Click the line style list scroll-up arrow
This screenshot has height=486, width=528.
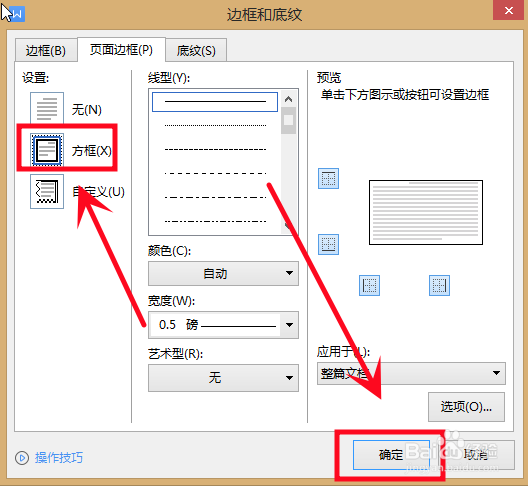(x=289, y=99)
